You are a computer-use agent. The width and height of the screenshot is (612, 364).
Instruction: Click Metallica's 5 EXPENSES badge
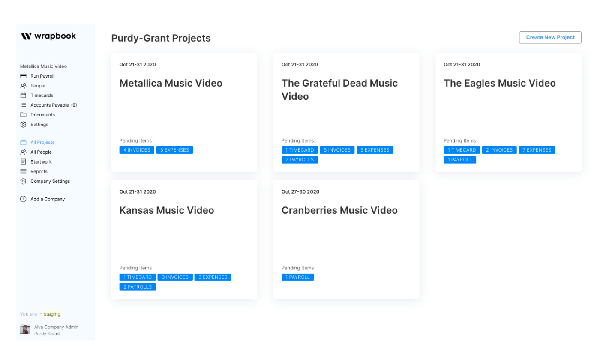[x=174, y=150]
